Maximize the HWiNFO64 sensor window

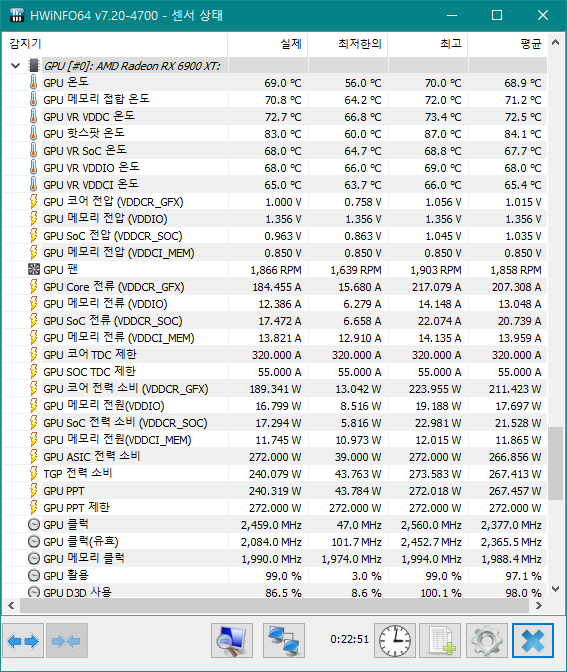tap(497, 15)
